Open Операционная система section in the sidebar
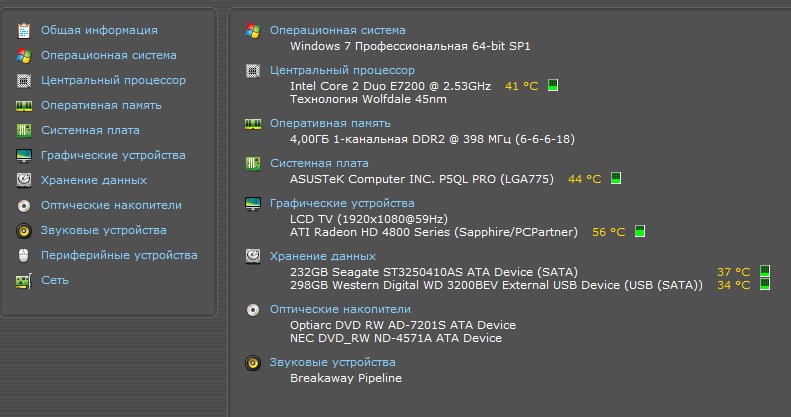Screen dimensions: 791x417 108,55
